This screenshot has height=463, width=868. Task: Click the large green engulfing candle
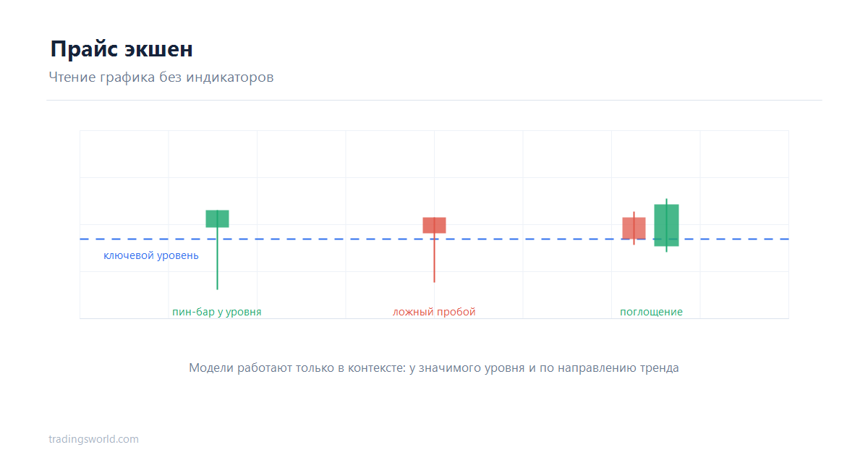coord(666,225)
